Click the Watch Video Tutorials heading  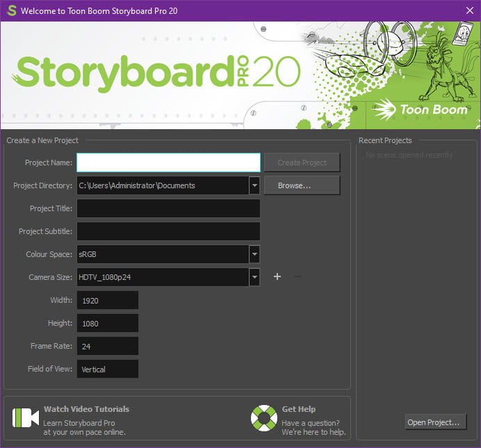[x=86, y=409]
